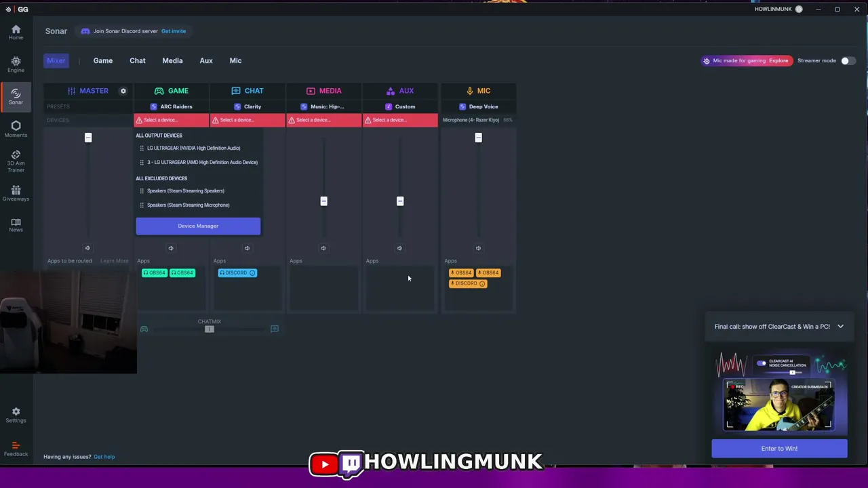Click the HOWLINMUNK profile avatar
This screenshot has width=868, height=488.
tap(799, 9)
